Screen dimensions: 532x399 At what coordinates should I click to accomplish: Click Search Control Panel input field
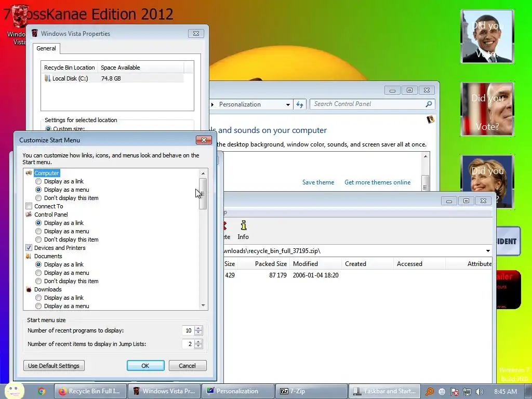click(x=368, y=104)
